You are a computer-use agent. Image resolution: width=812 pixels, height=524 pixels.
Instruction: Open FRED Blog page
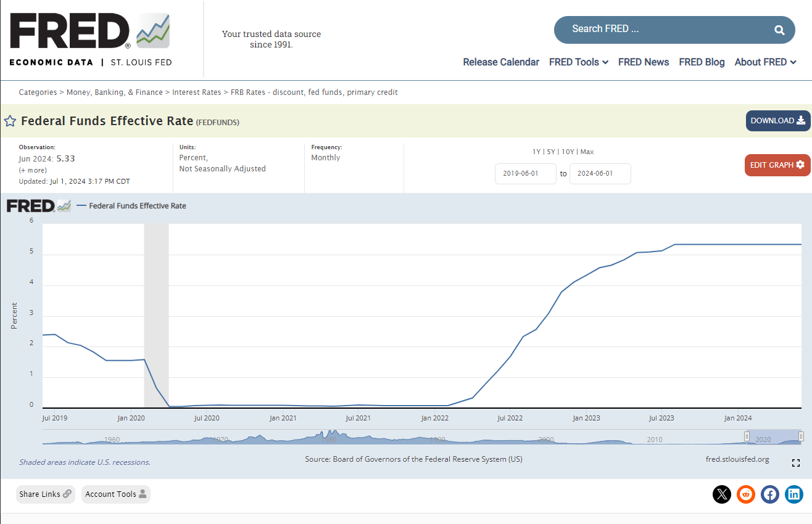coord(702,62)
